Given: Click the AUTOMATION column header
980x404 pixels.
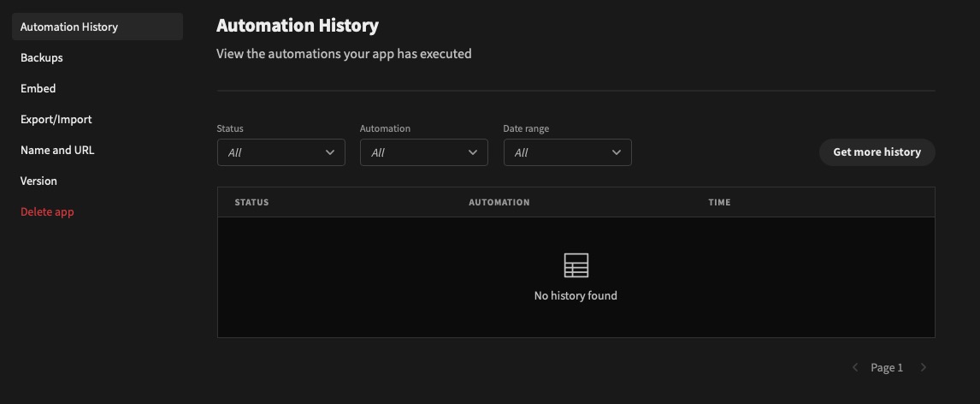Looking at the screenshot, I should 499,202.
